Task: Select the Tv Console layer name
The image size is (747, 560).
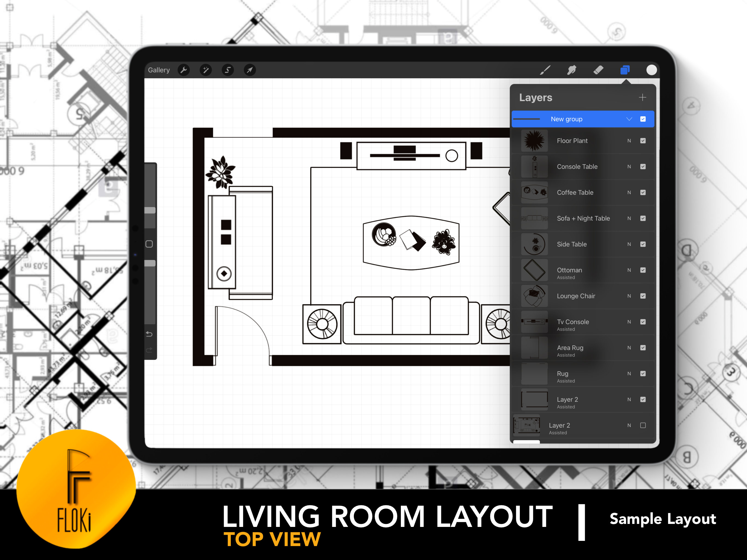Action: (x=573, y=322)
